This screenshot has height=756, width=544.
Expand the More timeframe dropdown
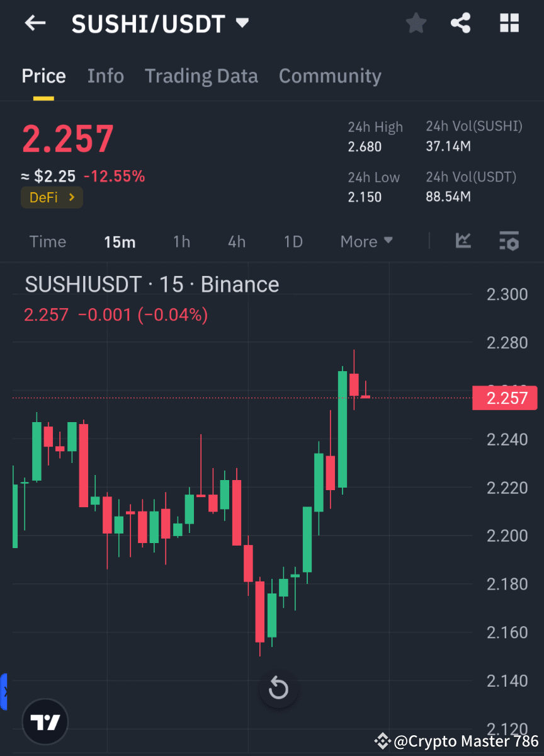(x=366, y=241)
